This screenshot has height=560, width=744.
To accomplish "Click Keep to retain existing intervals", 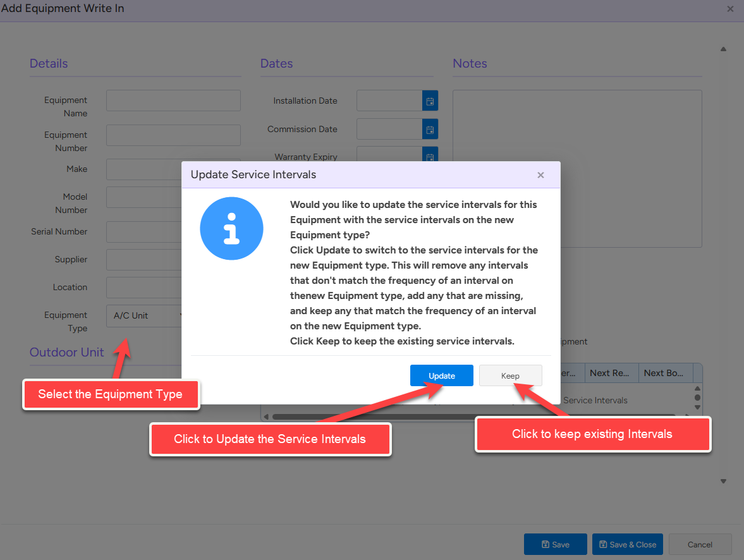I will coord(510,375).
